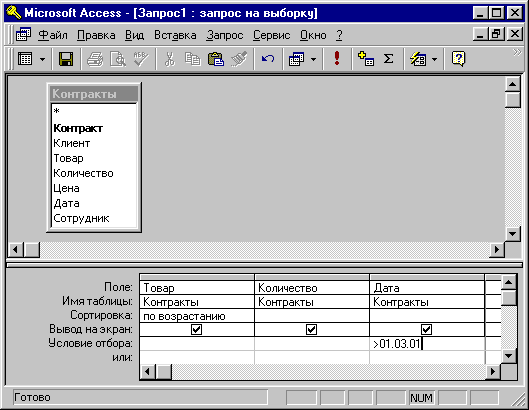Click the Query Type toolbar icon
This screenshot has width=529, height=410.
297,59
